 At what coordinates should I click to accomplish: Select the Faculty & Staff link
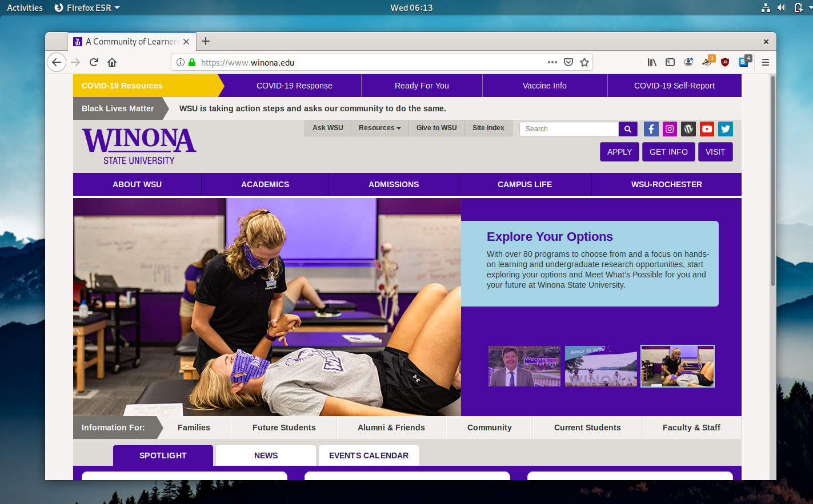(691, 428)
